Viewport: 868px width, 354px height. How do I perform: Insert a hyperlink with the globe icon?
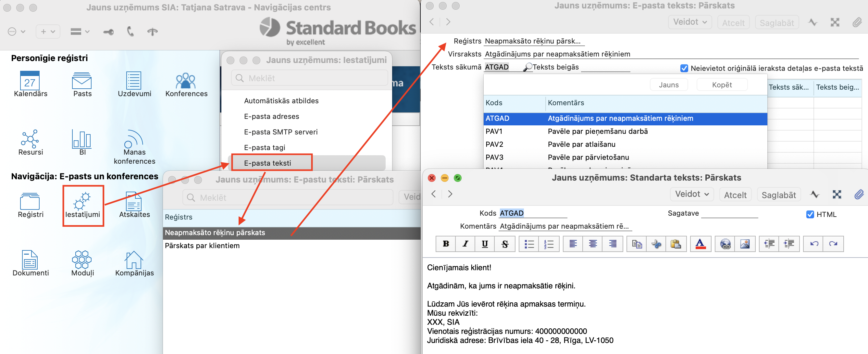pyautogui.click(x=725, y=244)
